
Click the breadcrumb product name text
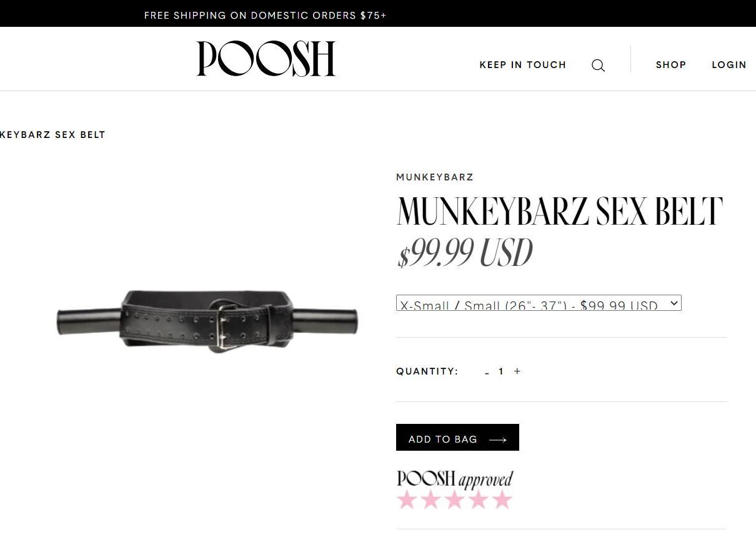(x=52, y=135)
